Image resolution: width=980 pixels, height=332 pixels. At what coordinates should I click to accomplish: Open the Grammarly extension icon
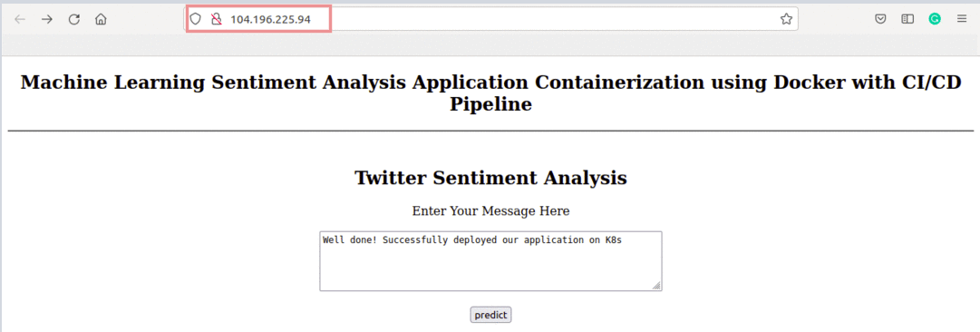pyautogui.click(x=935, y=19)
